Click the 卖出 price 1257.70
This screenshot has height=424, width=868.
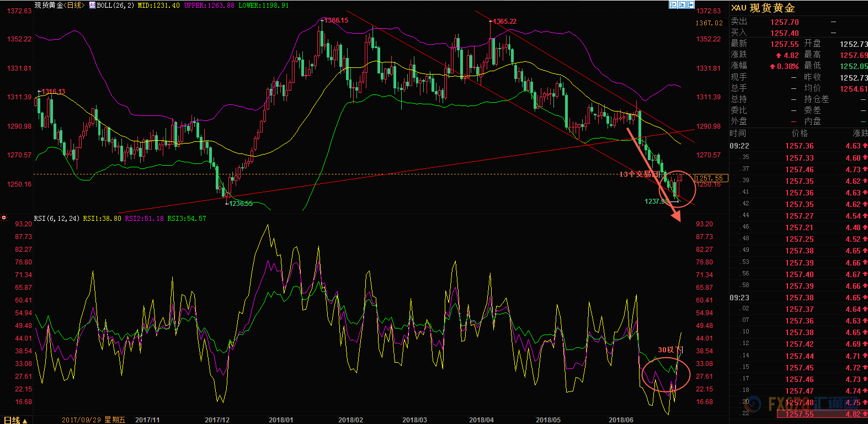click(785, 22)
